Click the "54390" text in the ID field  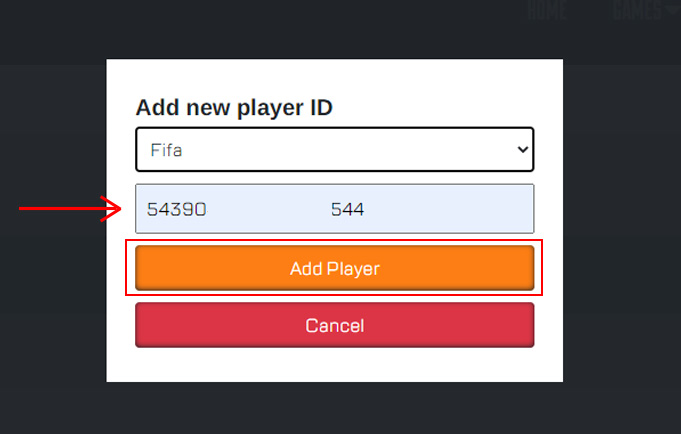(176, 210)
